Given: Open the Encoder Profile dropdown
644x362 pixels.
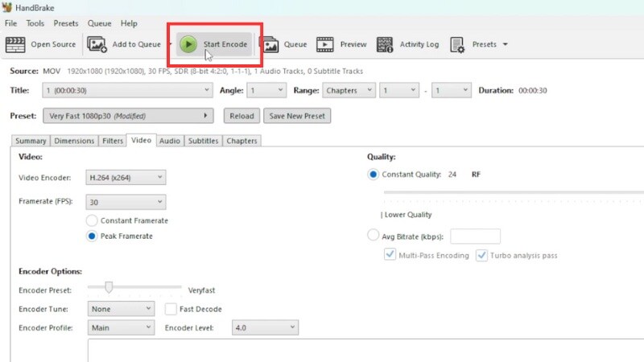Looking at the screenshot, I should pyautogui.click(x=122, y=327).
